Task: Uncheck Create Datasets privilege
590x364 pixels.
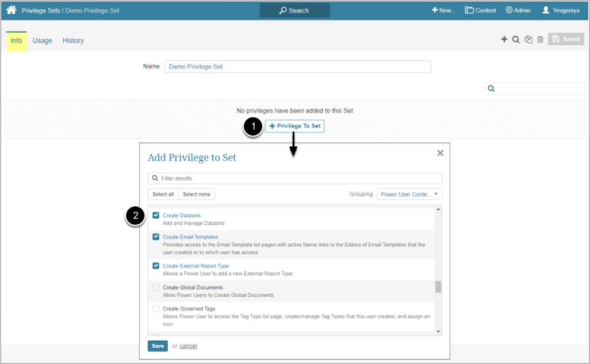Action: point(156,215)
